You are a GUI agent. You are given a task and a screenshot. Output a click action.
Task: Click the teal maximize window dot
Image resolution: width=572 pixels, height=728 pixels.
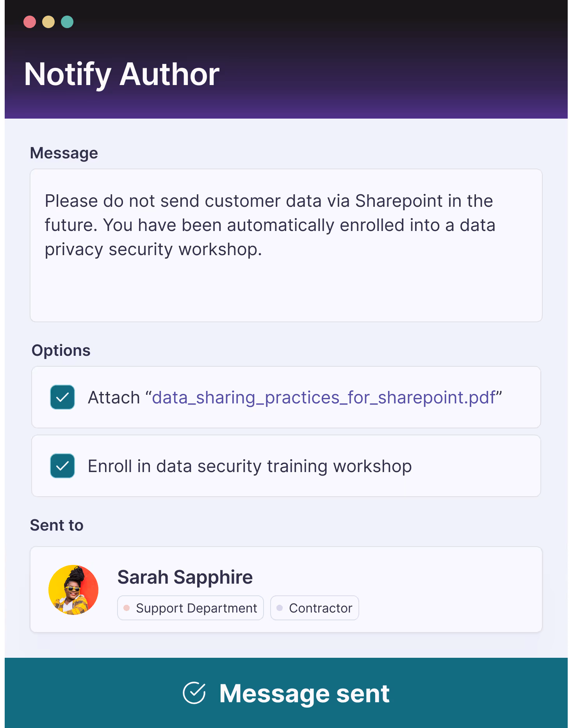67,22
